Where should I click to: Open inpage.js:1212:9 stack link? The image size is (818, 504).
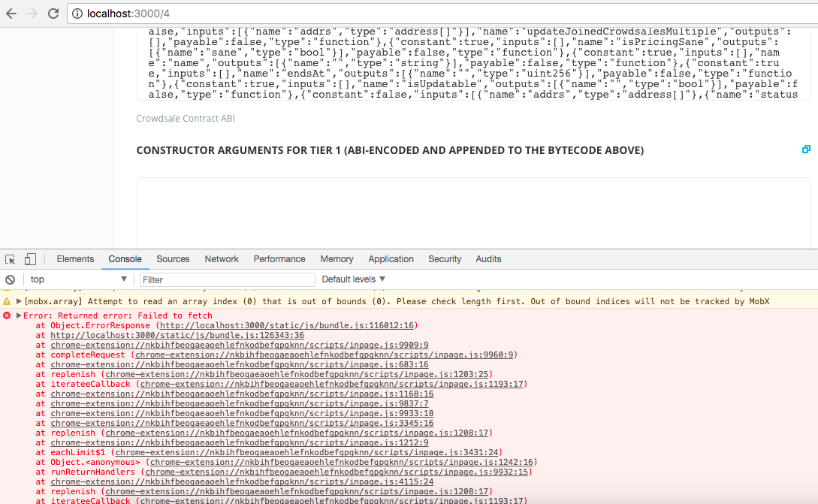pyautogui.click(x=240, y=442)
